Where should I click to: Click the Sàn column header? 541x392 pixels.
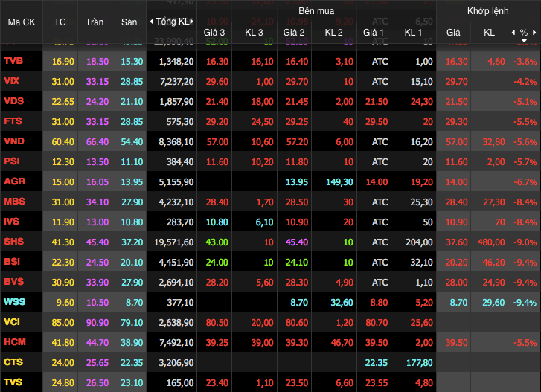coord(129,22)
